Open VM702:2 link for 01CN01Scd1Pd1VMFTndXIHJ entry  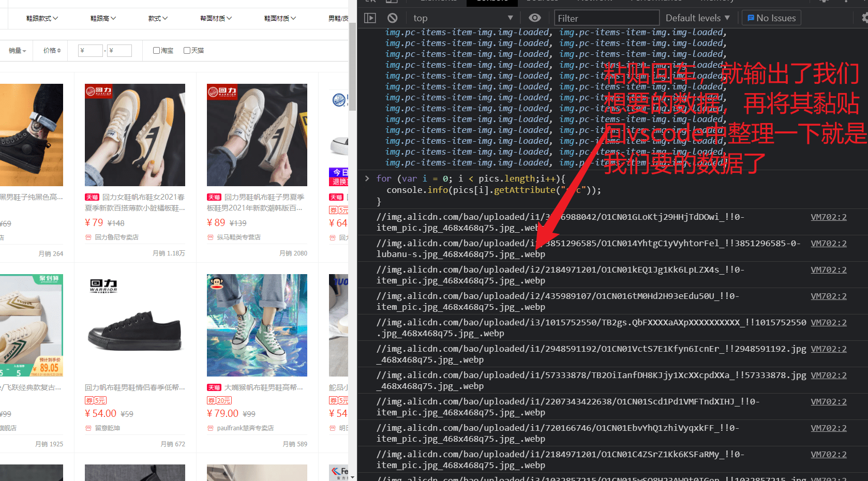829,402
